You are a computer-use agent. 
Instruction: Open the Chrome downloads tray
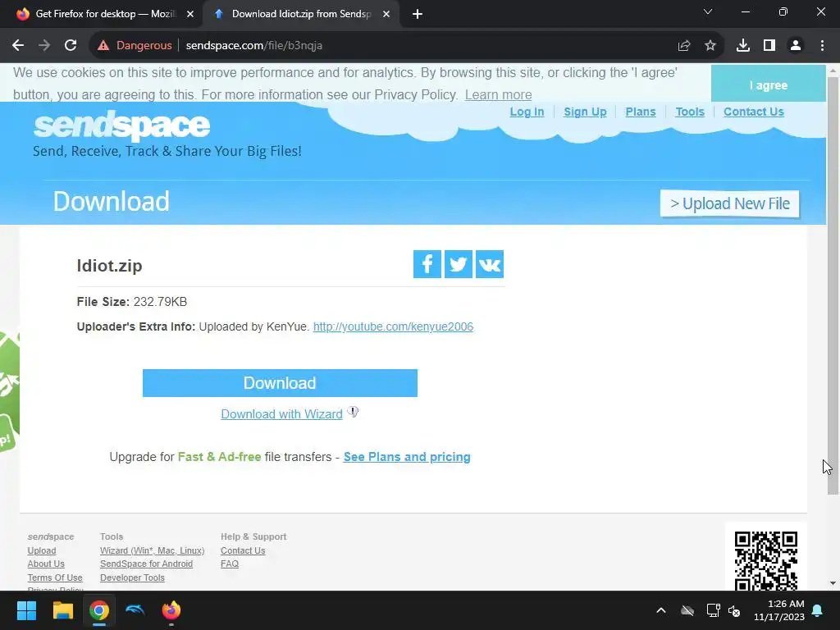[743, 46]
